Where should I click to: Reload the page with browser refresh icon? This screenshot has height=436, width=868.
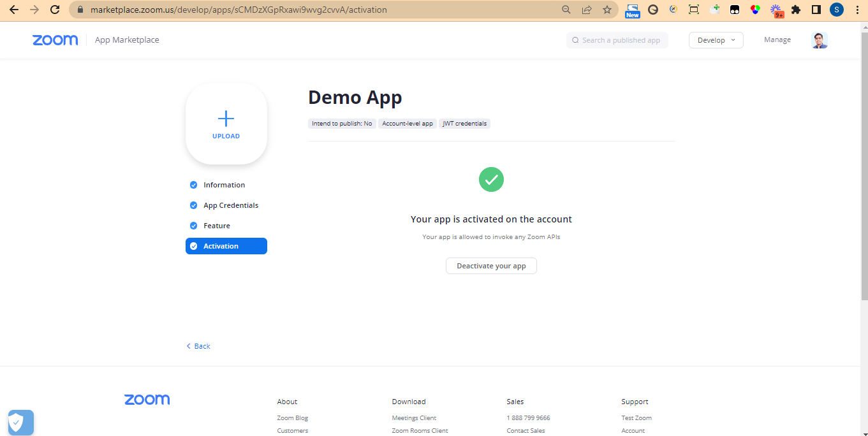point(55,10)
